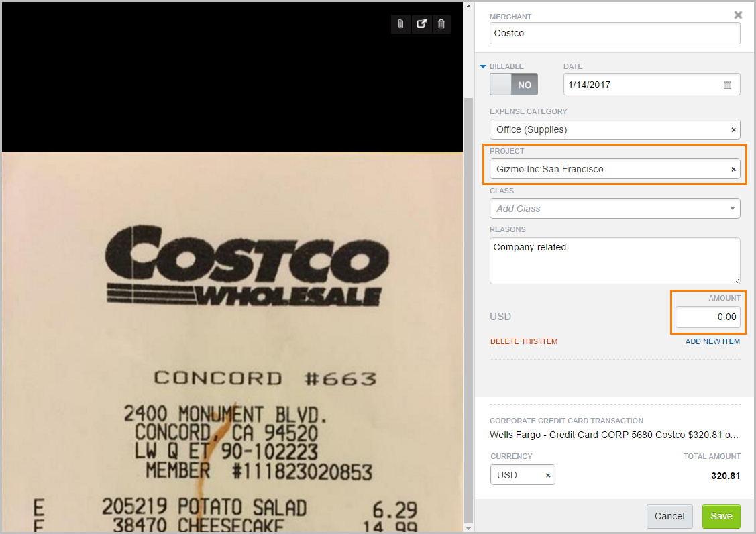Image resolution: width=756 pixels, height=534 pixels.
Task: Click the total amount 320.81
Action: 726,476
